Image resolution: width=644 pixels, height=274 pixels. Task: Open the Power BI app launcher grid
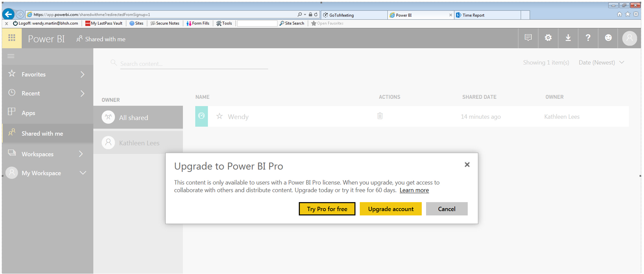click(x=12, y=38)
